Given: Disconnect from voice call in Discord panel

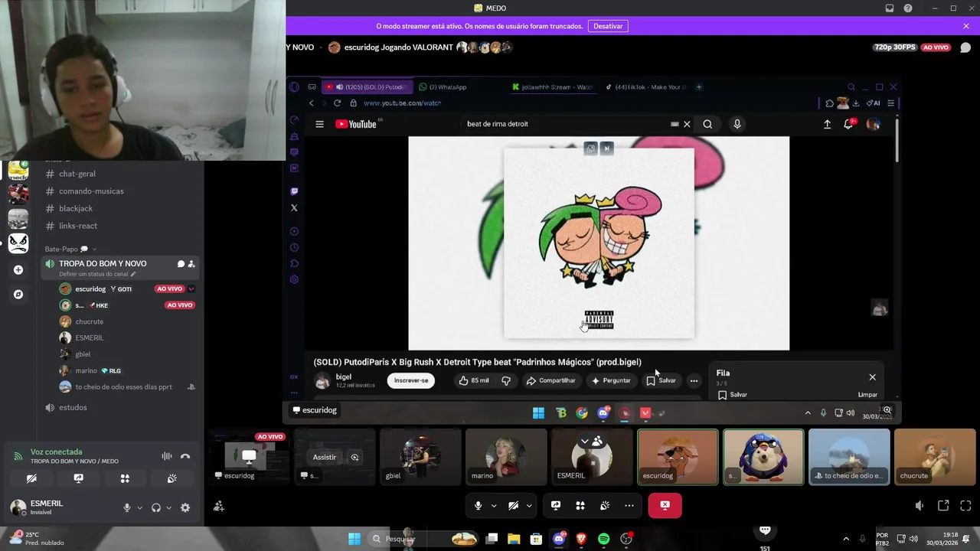Looking at the screenshot, I should [185, 456].
